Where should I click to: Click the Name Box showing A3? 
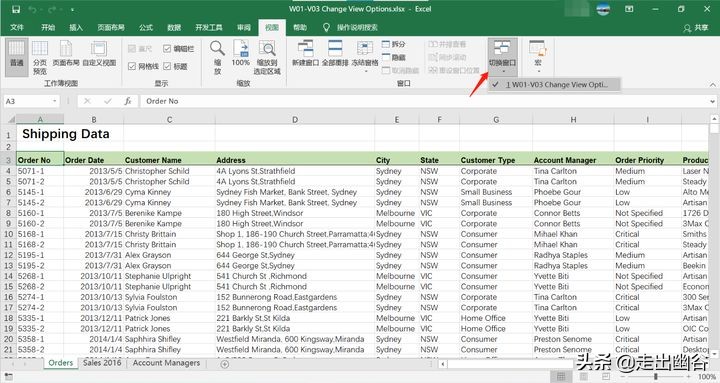click(28, 101)
